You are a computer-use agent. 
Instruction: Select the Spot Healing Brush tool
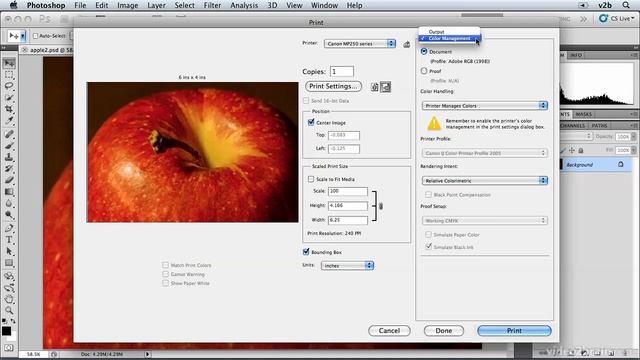pos(9,134)
